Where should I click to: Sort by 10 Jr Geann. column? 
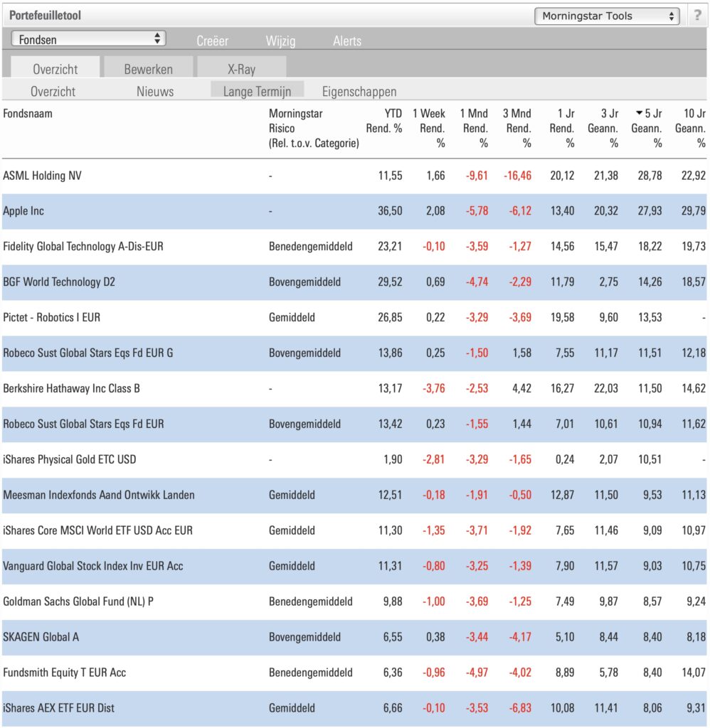[x=691, y=128]
